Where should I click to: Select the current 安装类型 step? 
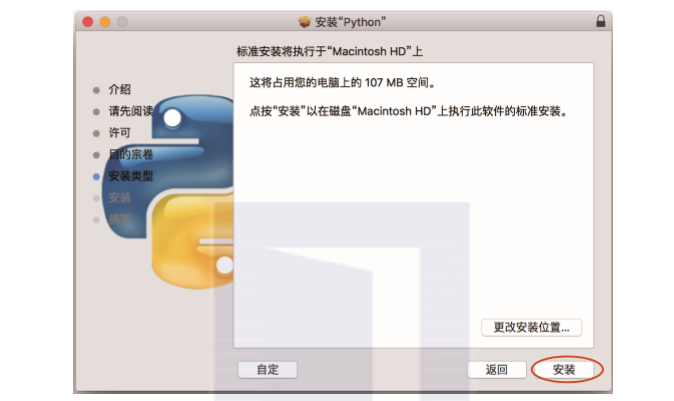coord(131,176)
